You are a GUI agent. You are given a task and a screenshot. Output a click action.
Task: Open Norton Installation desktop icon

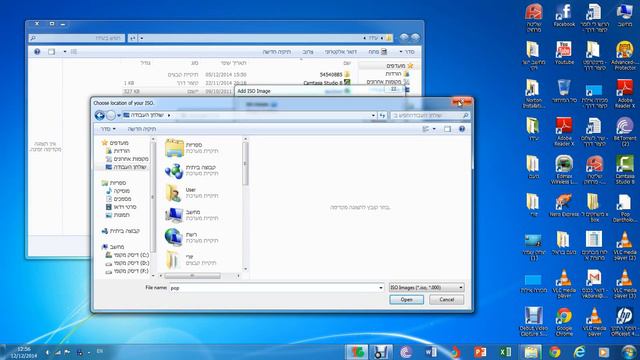(533, 94)
